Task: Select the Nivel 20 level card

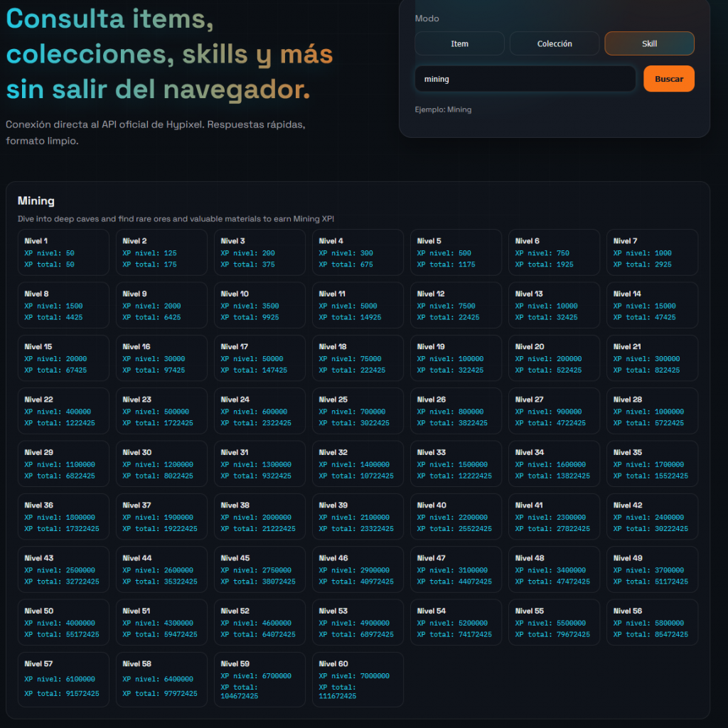Action: pyautogui.click(x=554, y=358)
